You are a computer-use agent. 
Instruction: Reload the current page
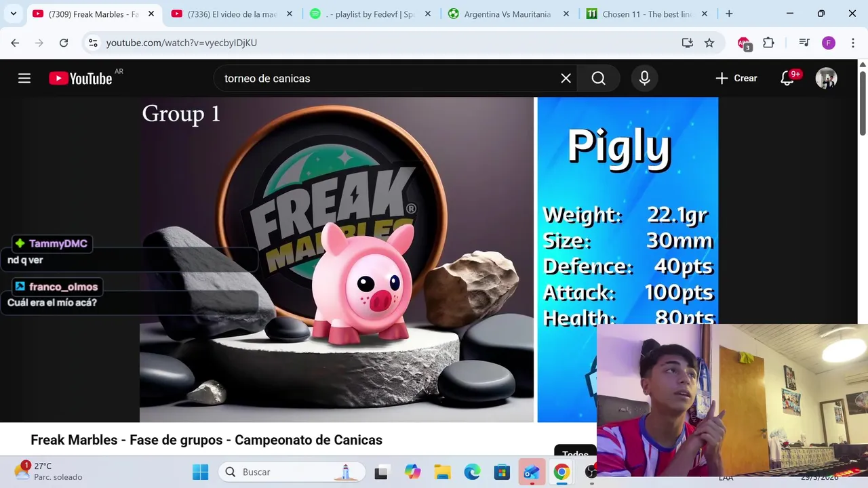pos(64,43)
